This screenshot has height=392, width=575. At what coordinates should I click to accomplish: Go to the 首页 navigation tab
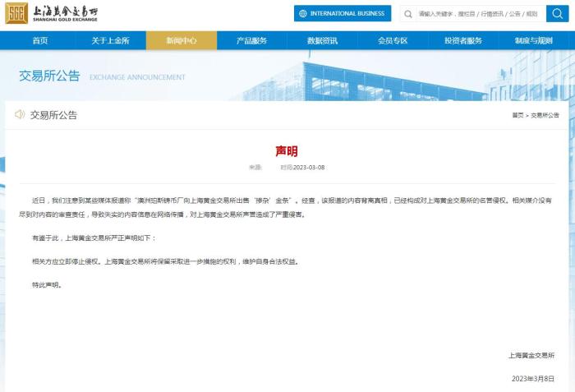point(39,40)
